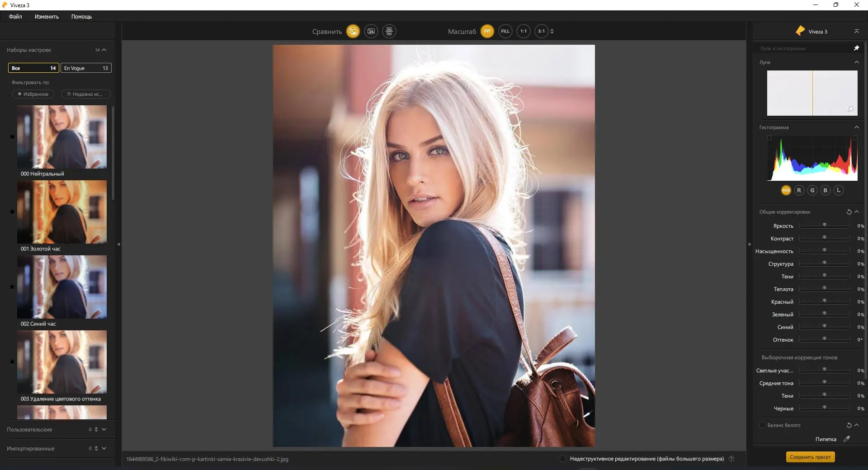Open sort arrows for Пользовательские presets
This screenshot has width=868, height=470.
(96, 429)
